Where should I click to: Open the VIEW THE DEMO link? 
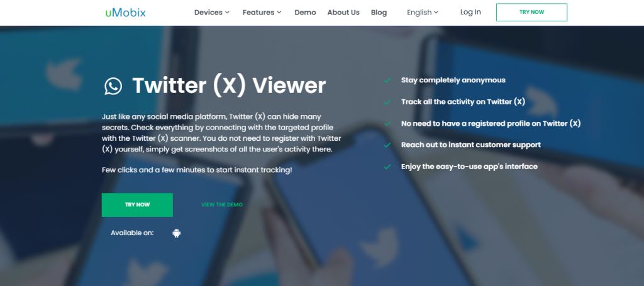(x=222, y=205)
